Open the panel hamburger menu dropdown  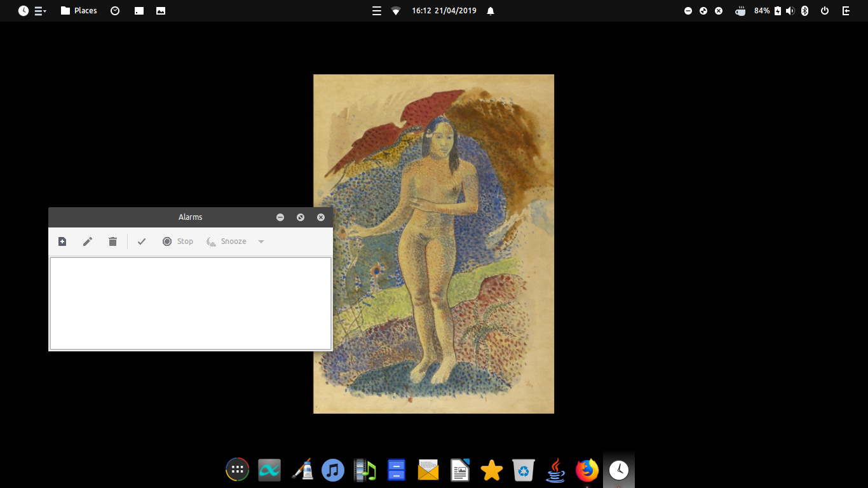(376, 11)
